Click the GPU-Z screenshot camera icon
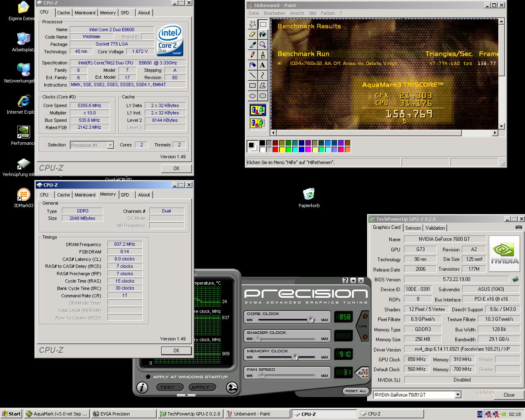The height and width of the screenshot is (420, 525). [x=519, y=227]
